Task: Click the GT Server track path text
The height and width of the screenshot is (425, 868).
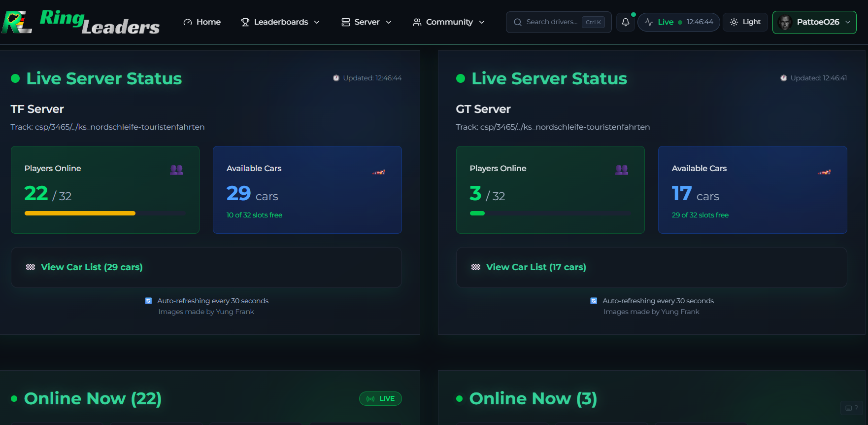Action: (x=553, y=127)
